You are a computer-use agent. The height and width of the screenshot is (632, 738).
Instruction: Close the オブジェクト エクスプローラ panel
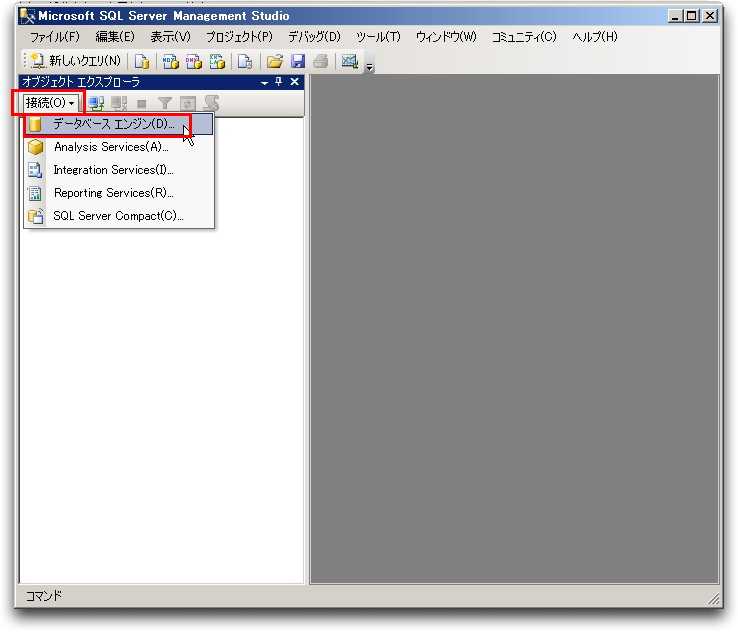point(295,82)
